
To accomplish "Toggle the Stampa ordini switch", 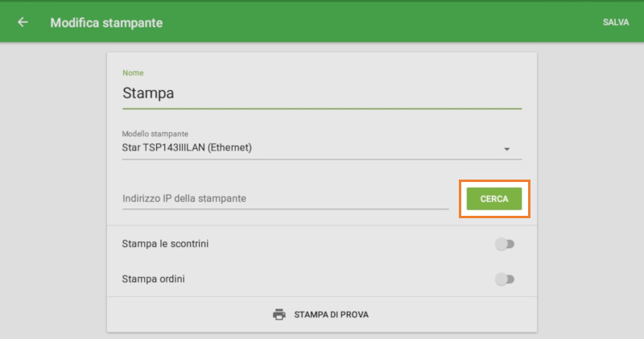I will tap(505, 279).
